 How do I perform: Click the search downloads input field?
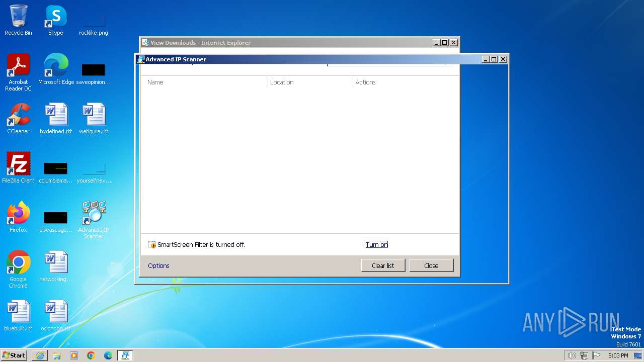390,65
